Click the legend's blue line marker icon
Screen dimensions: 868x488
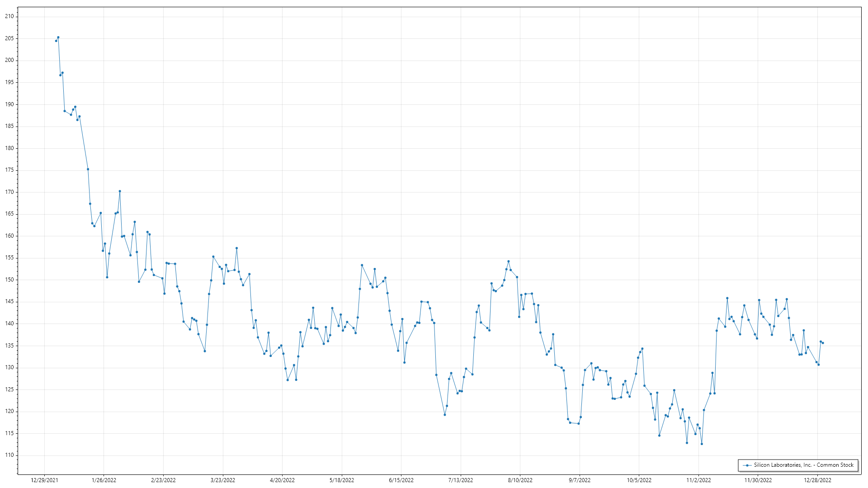pyautogui.click(x=747, y=465)
